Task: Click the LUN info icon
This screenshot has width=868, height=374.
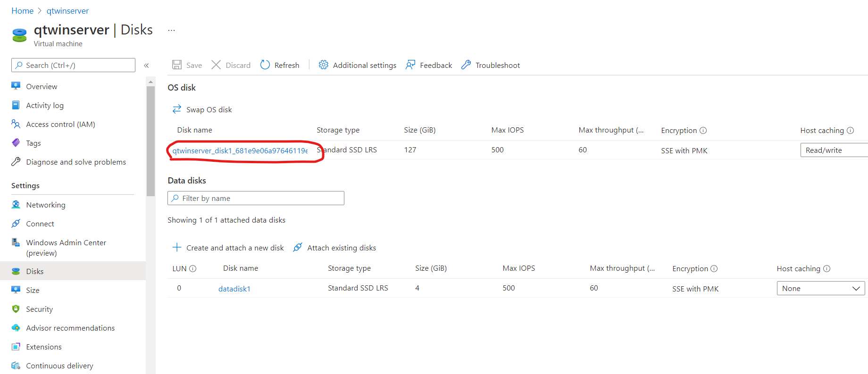Action: pos(192,269)
